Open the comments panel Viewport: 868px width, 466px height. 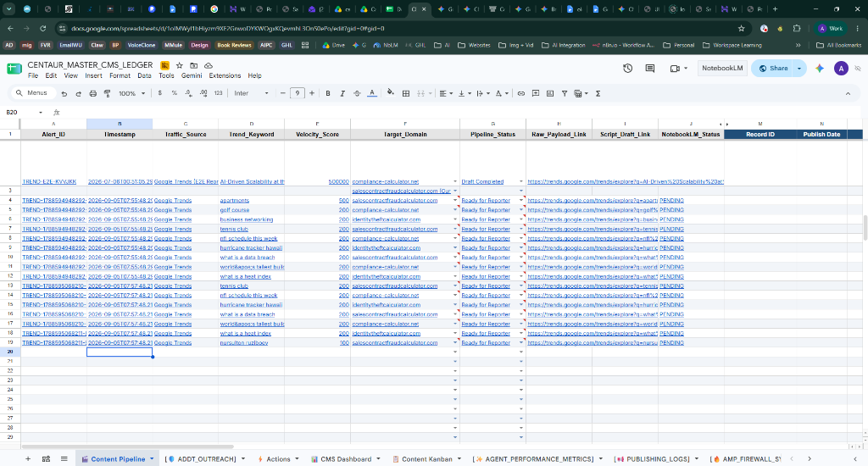pos(650,68)
